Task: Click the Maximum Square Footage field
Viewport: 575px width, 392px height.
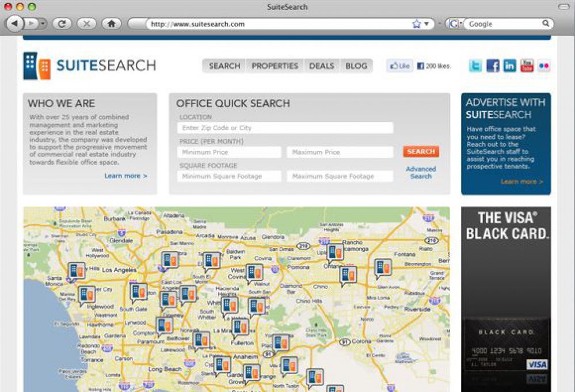Action: click(x=340, y=176)
